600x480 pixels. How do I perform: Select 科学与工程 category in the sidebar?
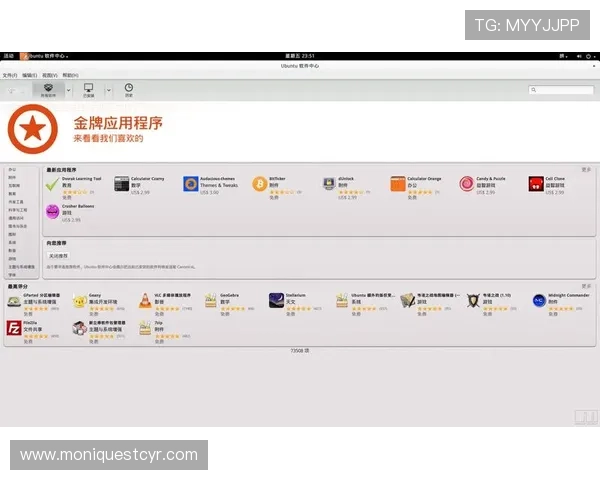(18, 210)
